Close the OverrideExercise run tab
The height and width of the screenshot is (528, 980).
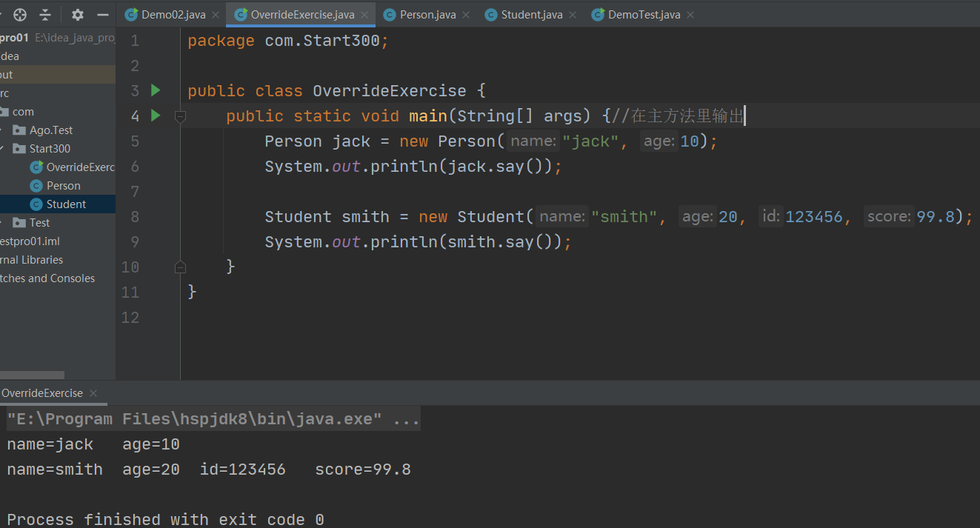point(93,393)
